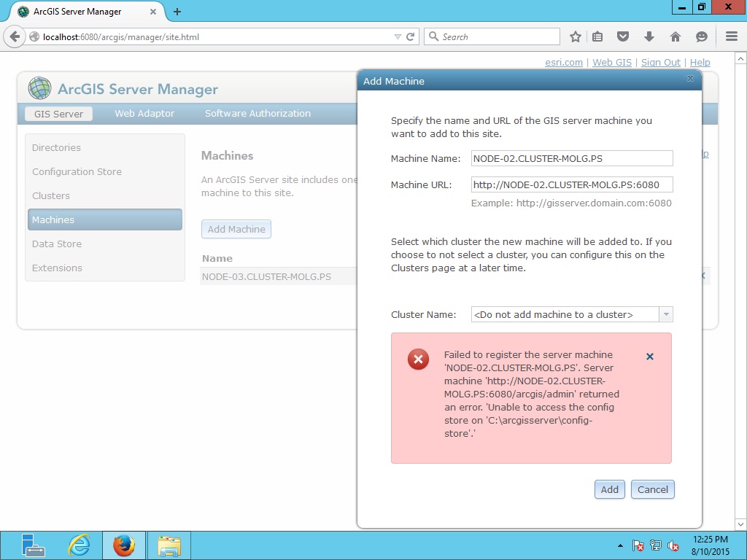Open the Firefox hamburger menu

[x=732, y=36]
